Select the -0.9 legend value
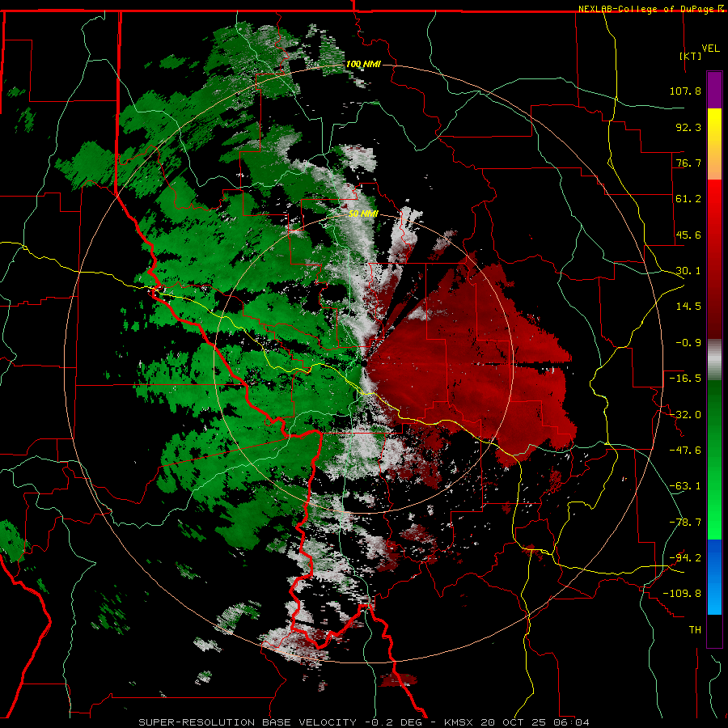728x728 pixels. [688, 343]
